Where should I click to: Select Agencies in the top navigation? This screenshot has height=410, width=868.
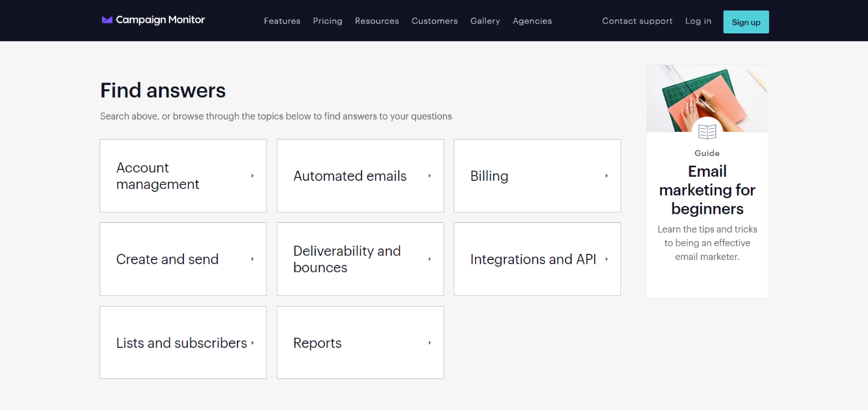[x=532, y=21]
